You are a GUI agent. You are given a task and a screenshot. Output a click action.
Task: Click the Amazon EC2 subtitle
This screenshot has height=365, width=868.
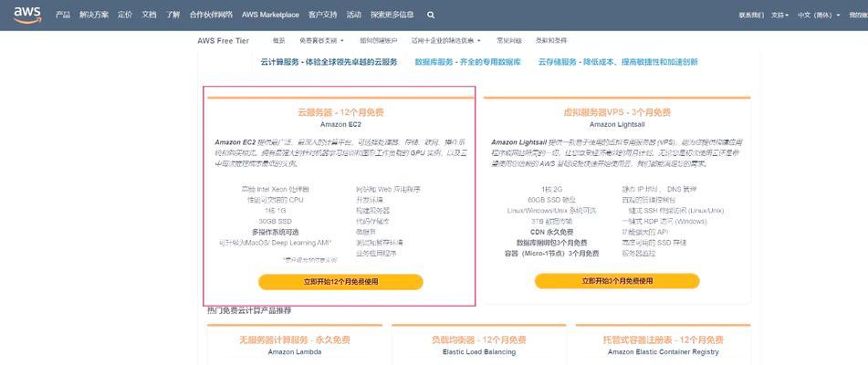coord(340,124)
